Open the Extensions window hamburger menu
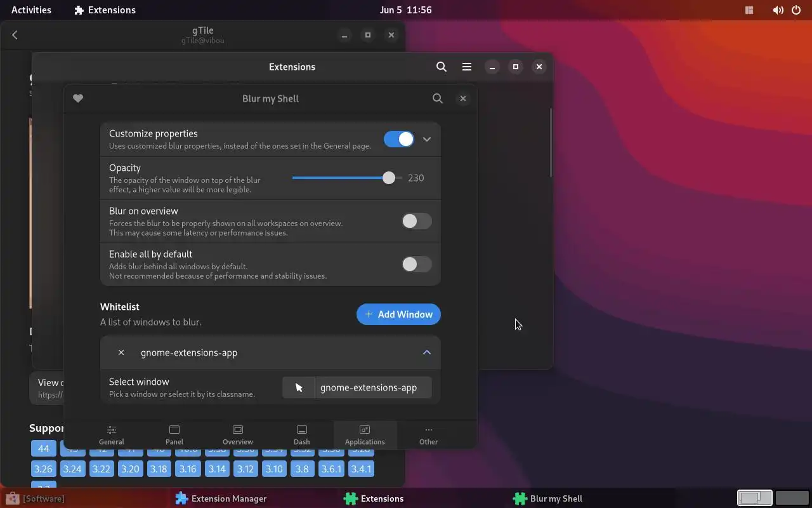The image size is (812, 508). click(x=467, y=67)
